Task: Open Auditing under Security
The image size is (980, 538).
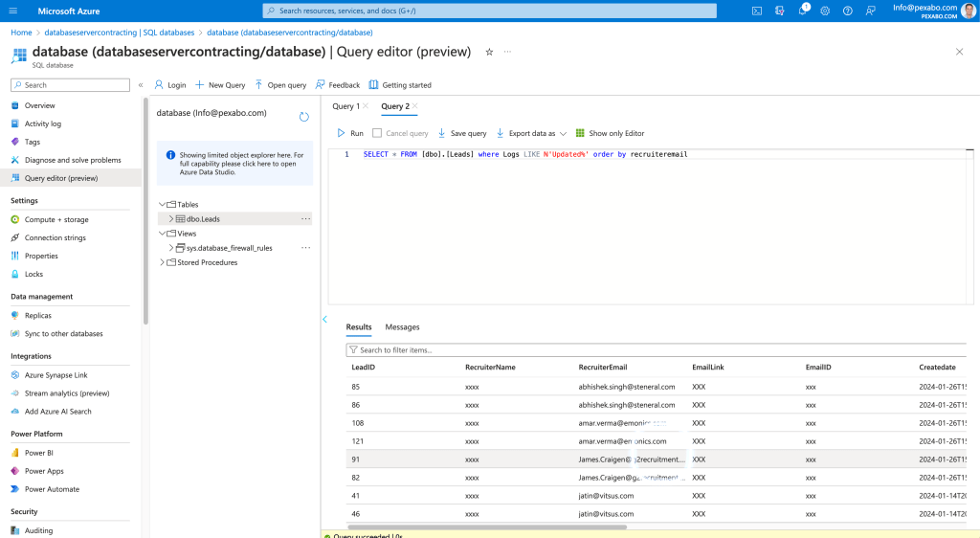Action: (x=38, y=530)
